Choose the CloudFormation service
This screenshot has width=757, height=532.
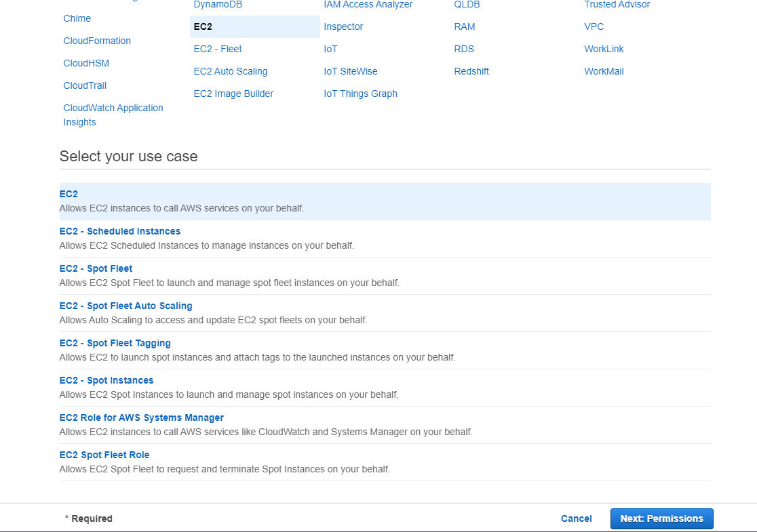click(x=97, y=41)
